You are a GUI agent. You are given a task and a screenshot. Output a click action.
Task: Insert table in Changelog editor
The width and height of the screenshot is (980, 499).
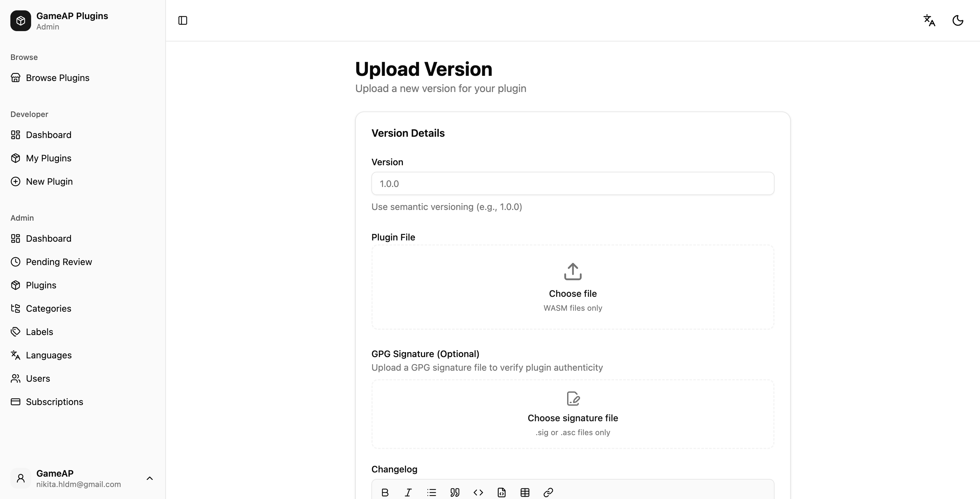[525, 493]
